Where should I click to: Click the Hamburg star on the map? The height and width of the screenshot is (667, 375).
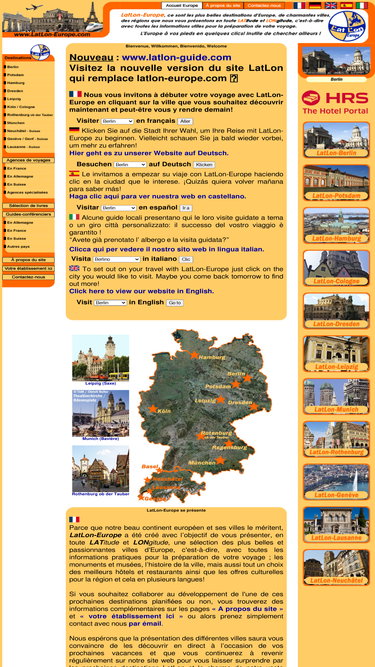tap(194, 354)
